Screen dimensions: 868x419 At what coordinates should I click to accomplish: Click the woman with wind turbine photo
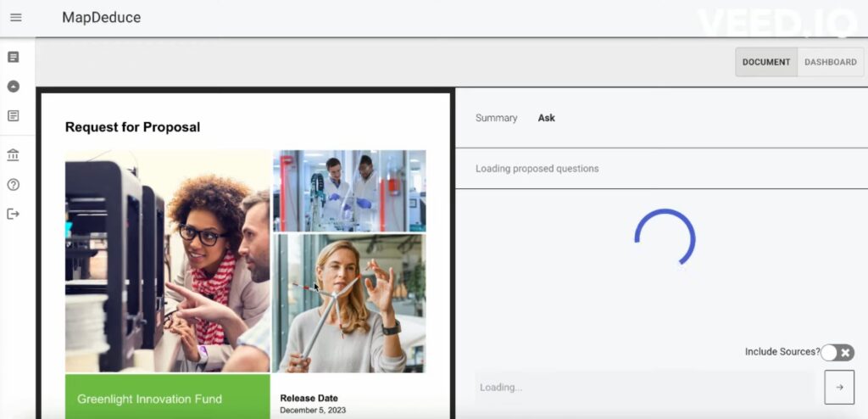click(x=349, y=303)
